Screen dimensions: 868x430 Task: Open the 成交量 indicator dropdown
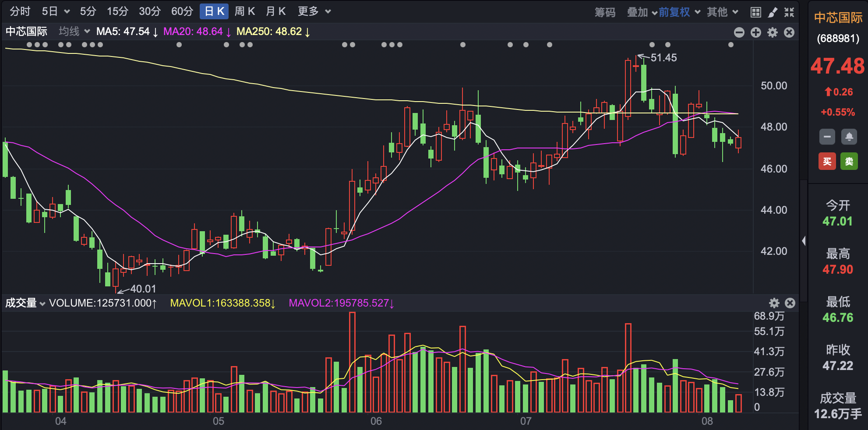point(25,303)
